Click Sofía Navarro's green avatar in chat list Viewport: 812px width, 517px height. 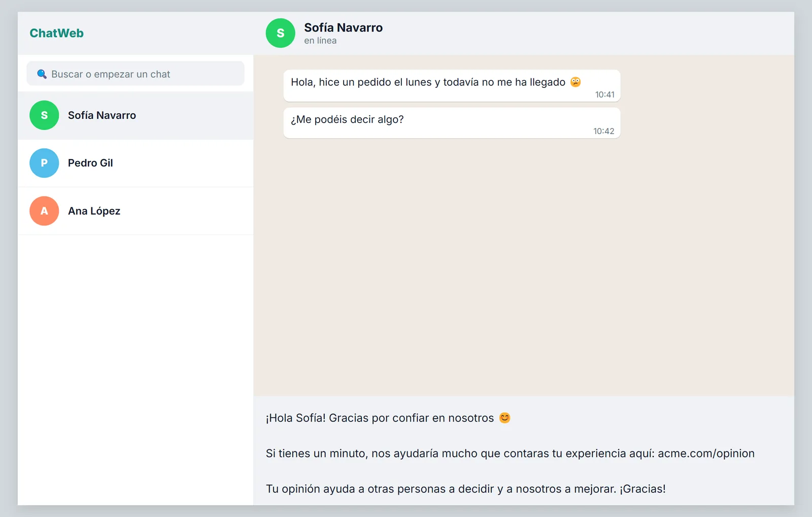[44, 115]
